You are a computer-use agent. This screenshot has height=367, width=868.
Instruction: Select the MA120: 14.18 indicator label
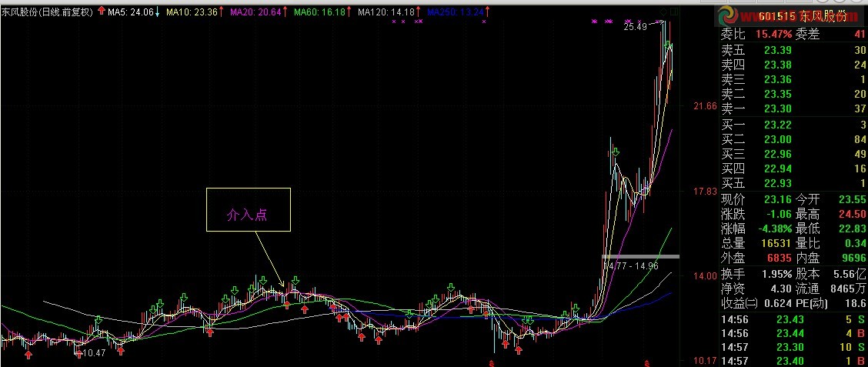pyautogui.click(x=386, y=11)
